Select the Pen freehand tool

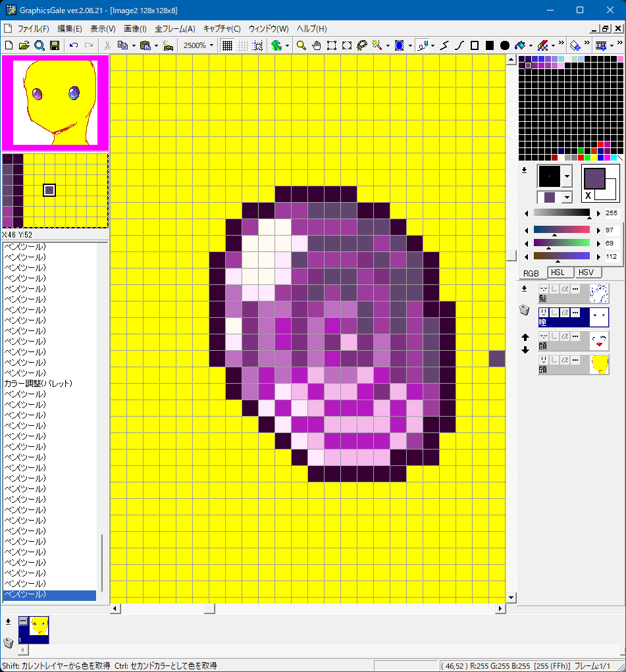point(423,45)
